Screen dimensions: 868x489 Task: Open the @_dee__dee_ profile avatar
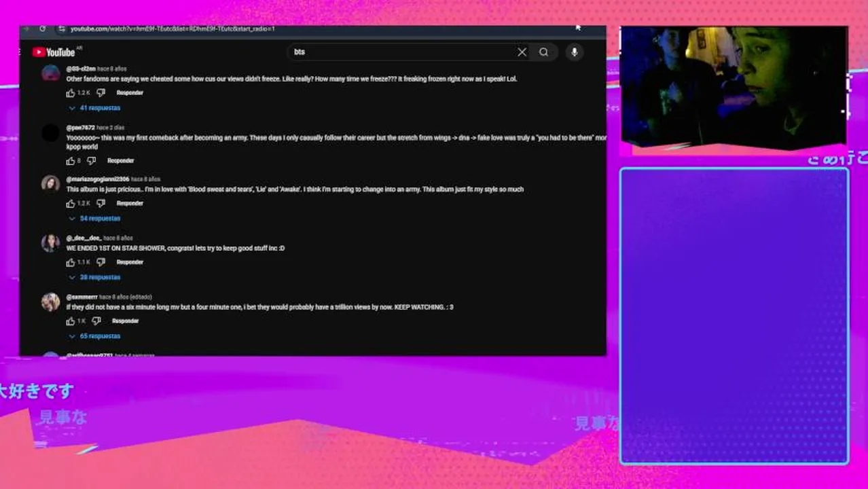tap(50, 242)
